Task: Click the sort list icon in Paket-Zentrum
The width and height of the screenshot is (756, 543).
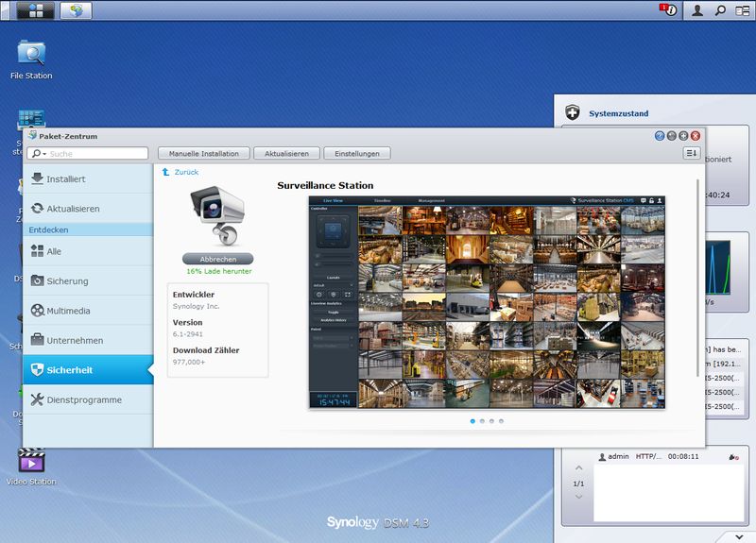Action: click(692, 153)
